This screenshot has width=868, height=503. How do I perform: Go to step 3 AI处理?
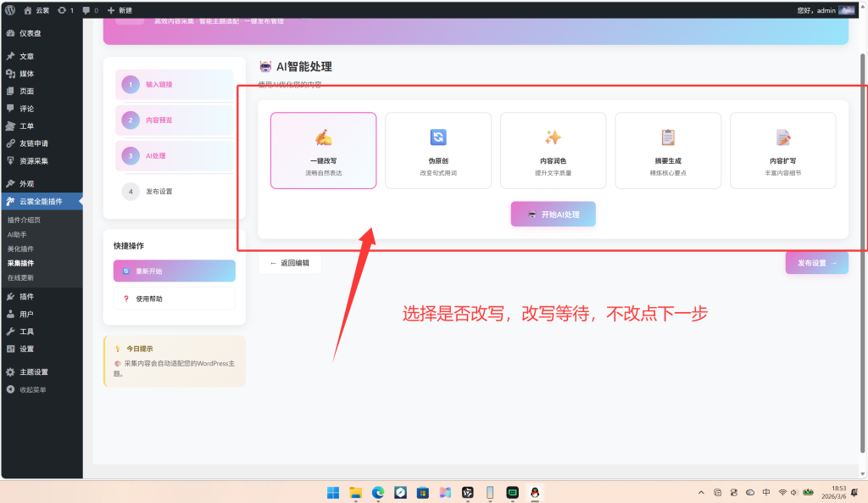click(175, 156)
